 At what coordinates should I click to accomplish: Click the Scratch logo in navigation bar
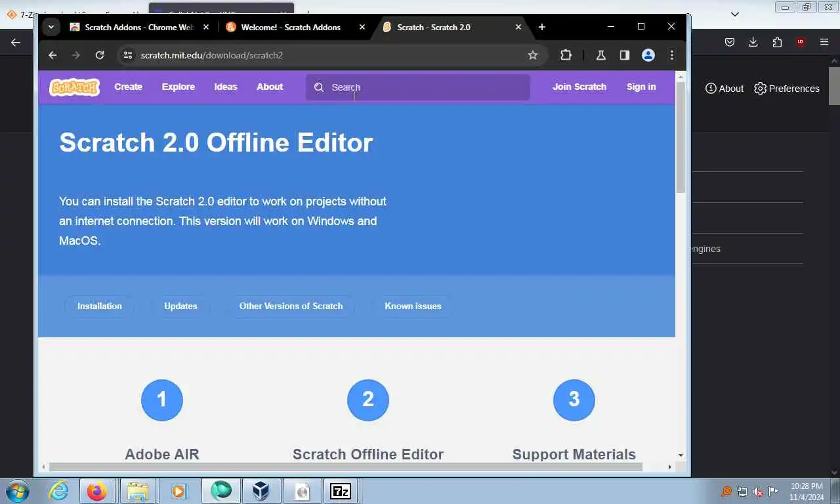pyautogui.click(x=74, y=87)
